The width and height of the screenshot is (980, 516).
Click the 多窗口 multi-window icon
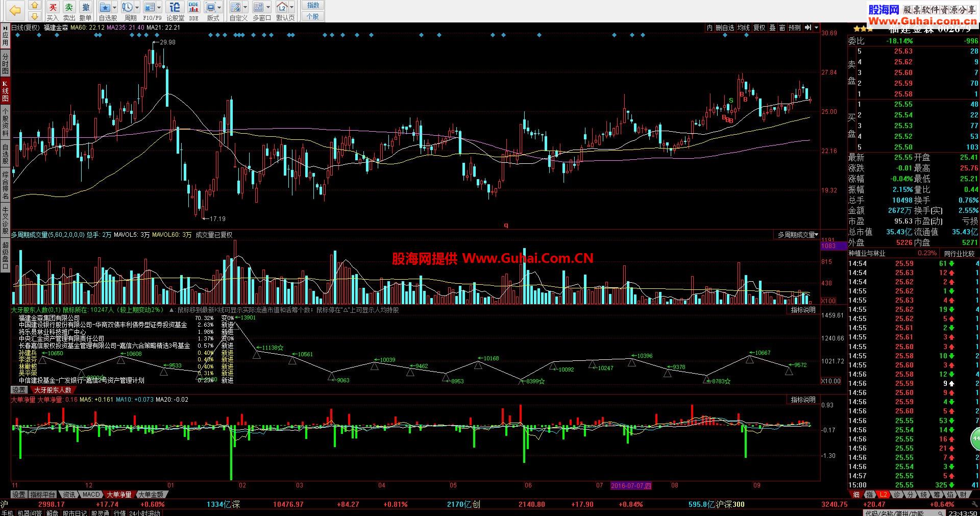[258, 7]
